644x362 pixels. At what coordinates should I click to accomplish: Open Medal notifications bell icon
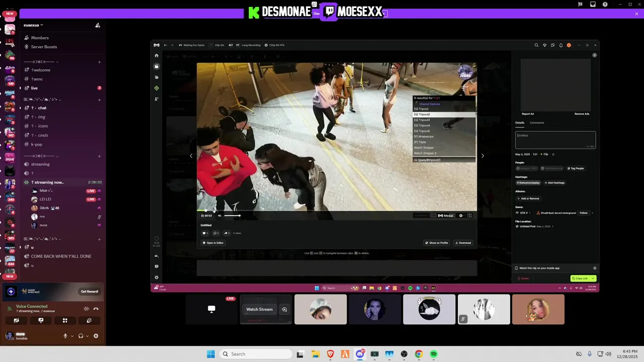(x=561, y=45)
